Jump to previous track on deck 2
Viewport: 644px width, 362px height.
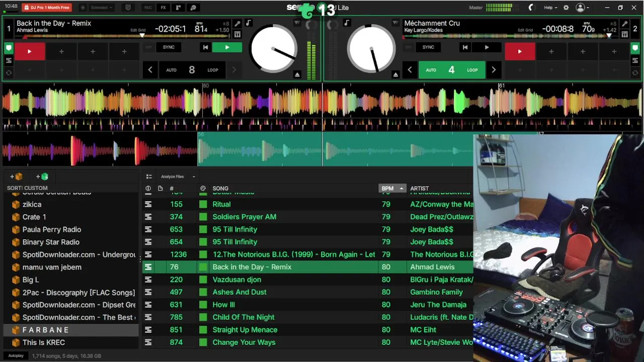(465, 47)
